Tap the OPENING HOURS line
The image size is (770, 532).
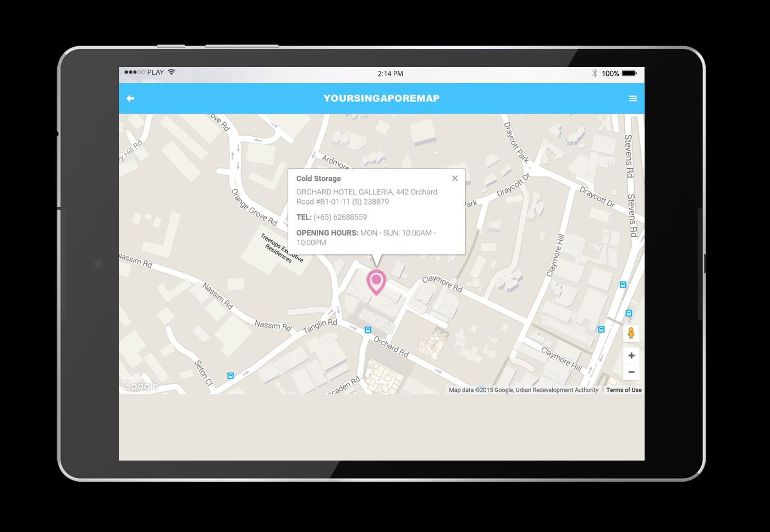pos(366,237)
